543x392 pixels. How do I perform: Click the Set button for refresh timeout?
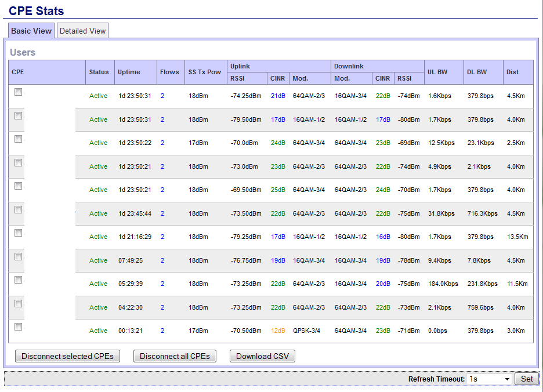click(x=526, y=379)
